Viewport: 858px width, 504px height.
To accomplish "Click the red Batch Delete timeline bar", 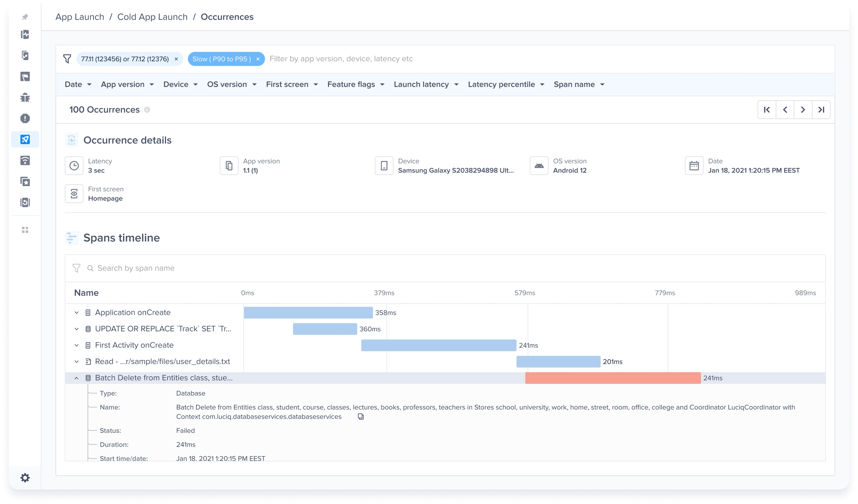I will pos(613,378).
